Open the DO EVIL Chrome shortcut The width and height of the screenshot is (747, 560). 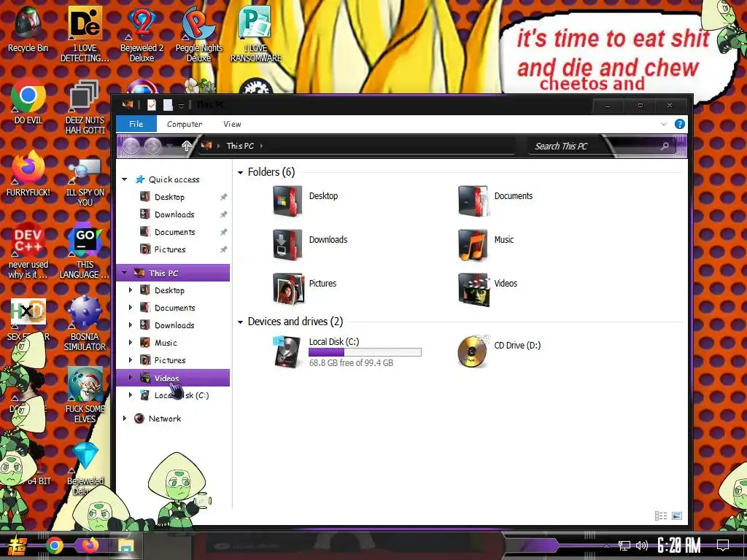click(28, 101)
